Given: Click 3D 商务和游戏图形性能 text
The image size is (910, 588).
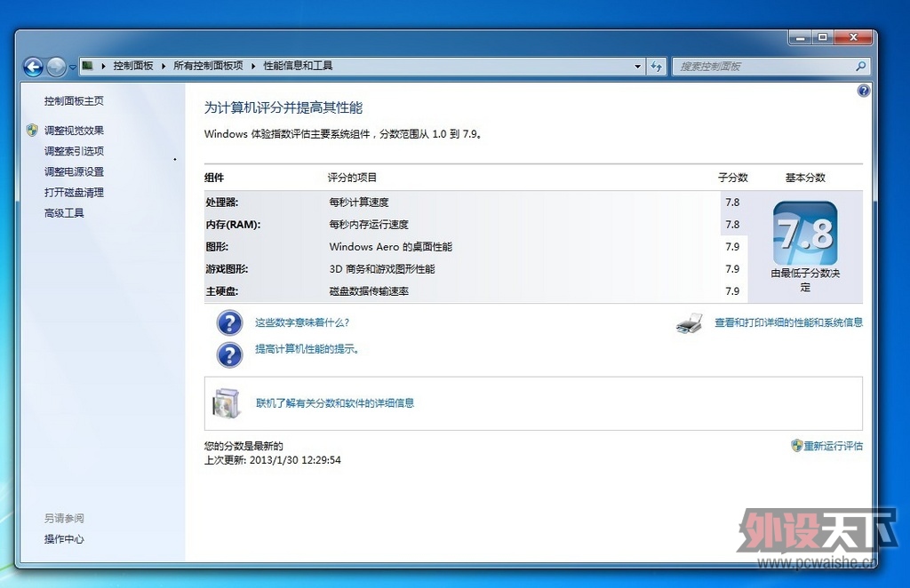Looking at the screenshot, I should tap(382, 269).
